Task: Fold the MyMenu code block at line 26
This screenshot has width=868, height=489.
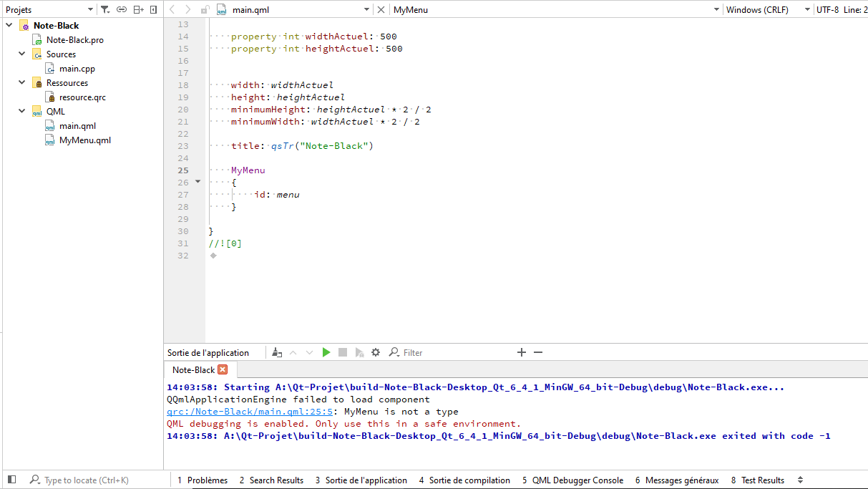Action: click(x=198, y=182)
